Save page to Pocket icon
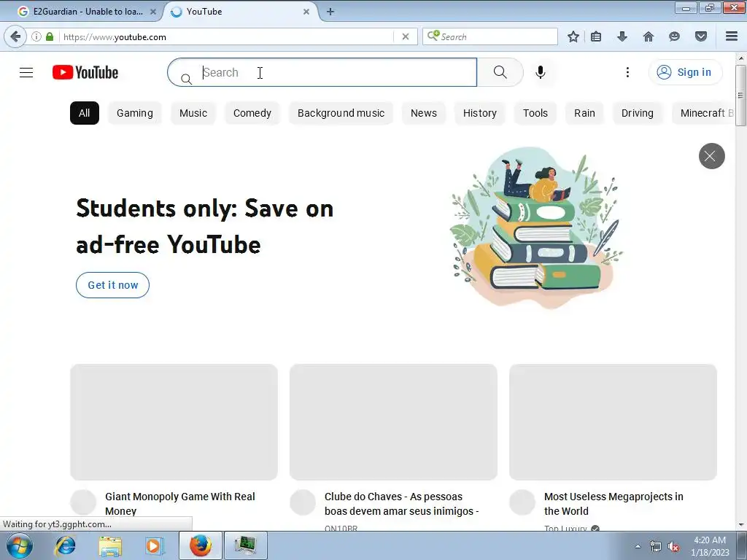 (x=701, y=36)
